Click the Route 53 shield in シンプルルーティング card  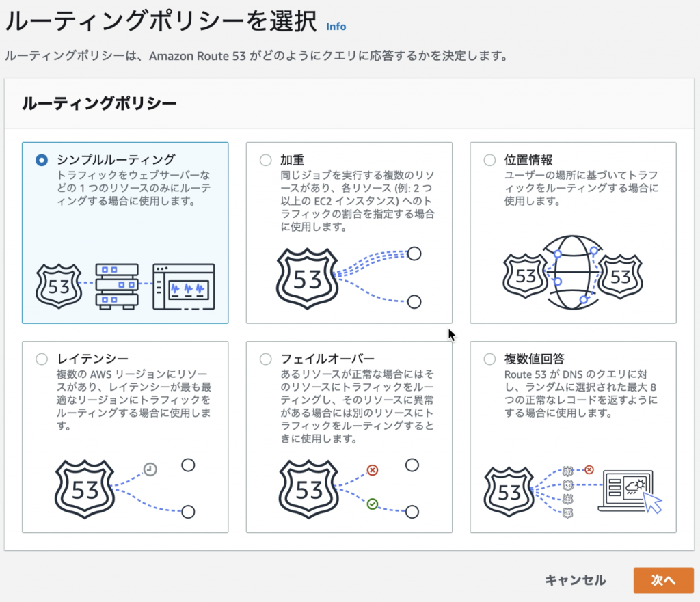pyautogui.click(x=59, y=286)
